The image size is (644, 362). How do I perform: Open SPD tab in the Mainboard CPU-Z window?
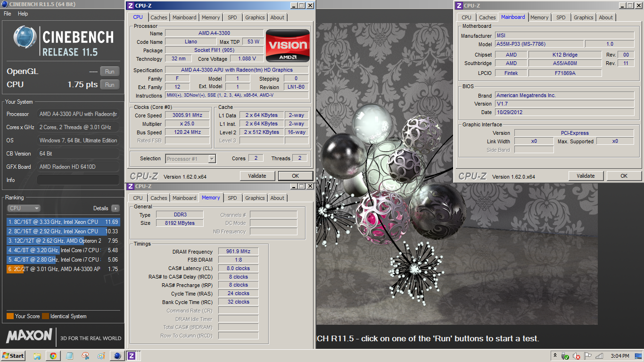click(561, 17)
